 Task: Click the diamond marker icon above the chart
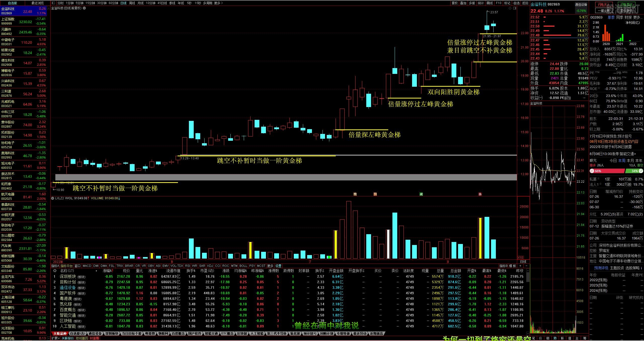click(x=510, y=8)
